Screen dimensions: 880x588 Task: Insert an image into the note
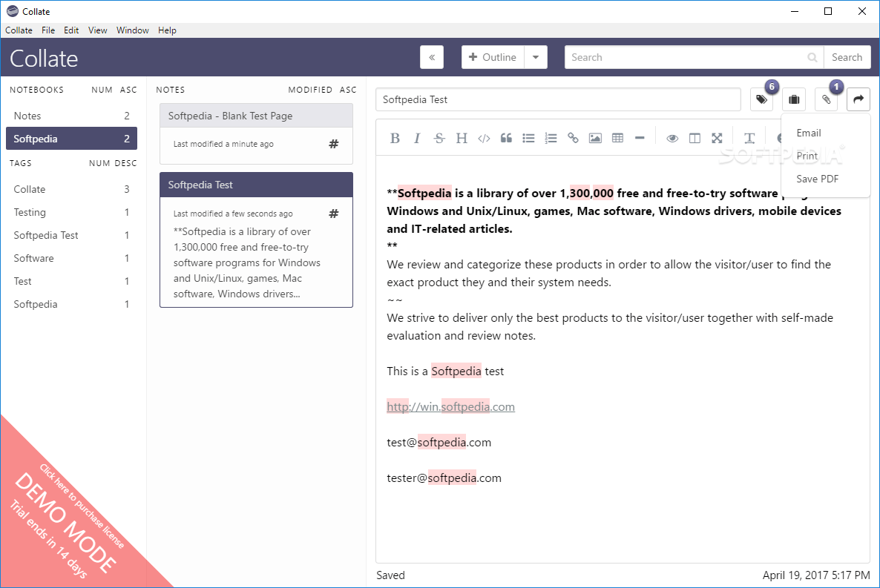pos(596,138)
